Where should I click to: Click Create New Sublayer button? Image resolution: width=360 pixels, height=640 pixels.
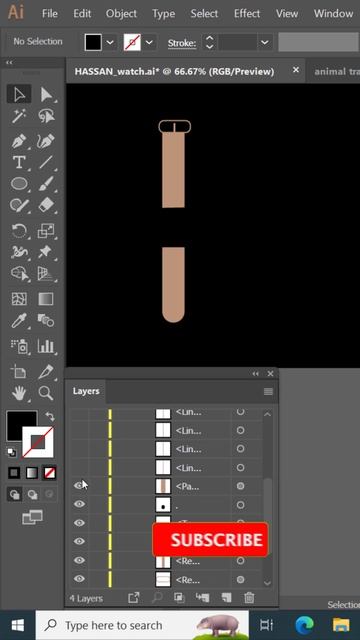pyautogui.click(x=202, y=598)
